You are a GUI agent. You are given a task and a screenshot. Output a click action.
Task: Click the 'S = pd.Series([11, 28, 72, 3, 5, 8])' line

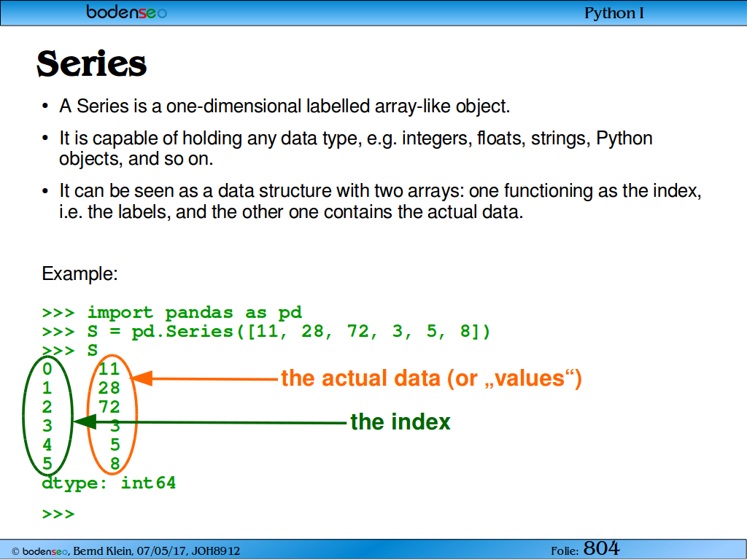pos(266,331)
